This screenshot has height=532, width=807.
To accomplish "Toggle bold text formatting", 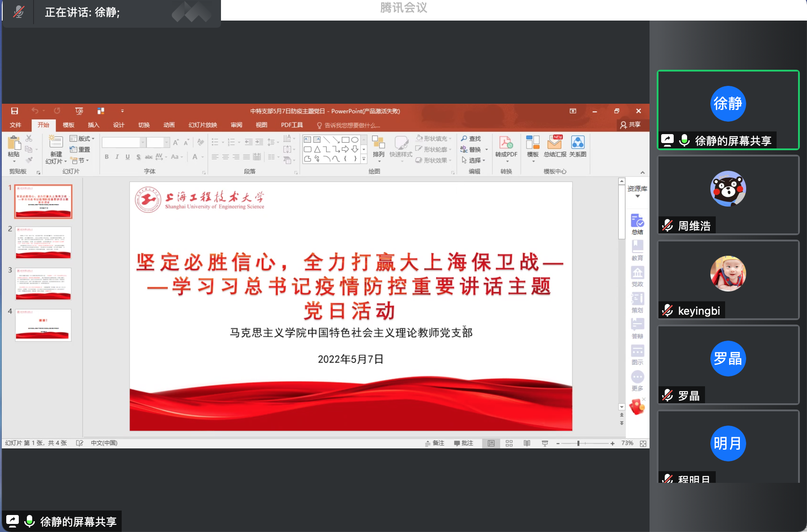I will pyautogui.click(x=106, y=157).
